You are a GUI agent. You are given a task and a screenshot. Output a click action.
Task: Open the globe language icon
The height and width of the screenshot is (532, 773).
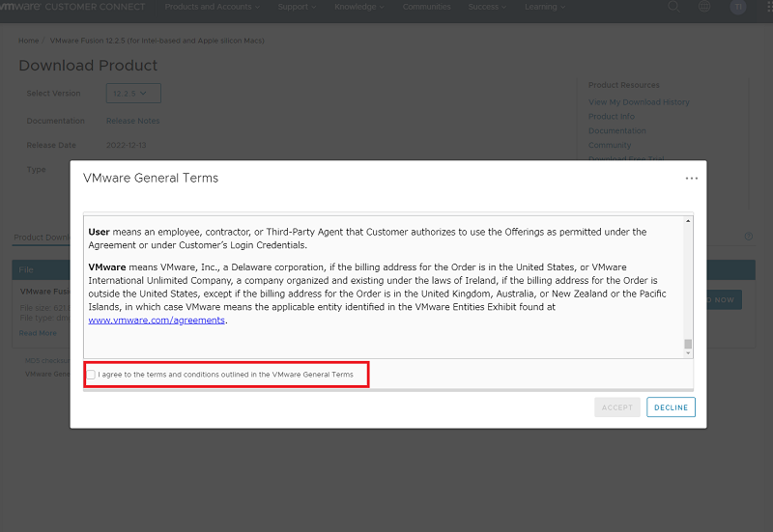(704, 7)
